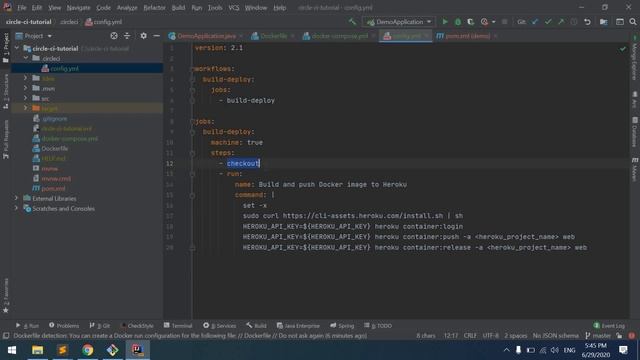Image resolution: width=640 pixels, height=360 pixels.
Task: Toggle the Project tool window side button
Action: (x=6, y=48)
